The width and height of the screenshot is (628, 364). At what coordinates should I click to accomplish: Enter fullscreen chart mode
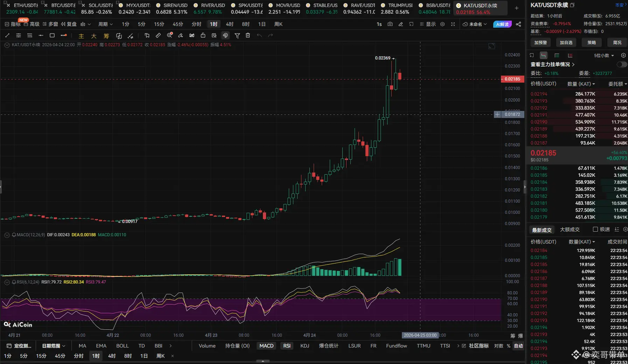click(453, 24)
